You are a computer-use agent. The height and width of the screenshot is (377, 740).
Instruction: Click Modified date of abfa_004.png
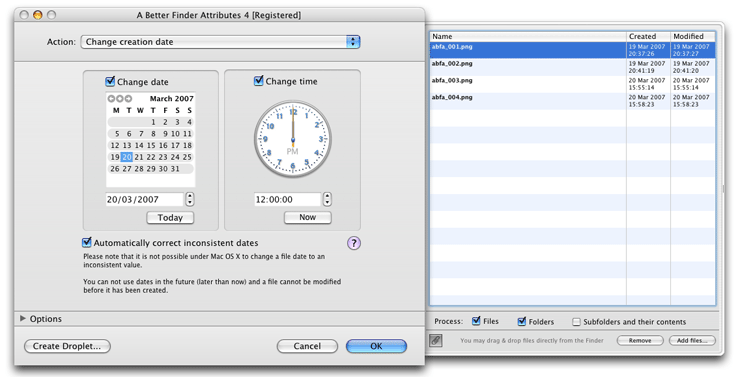click(x=691, y=101)
